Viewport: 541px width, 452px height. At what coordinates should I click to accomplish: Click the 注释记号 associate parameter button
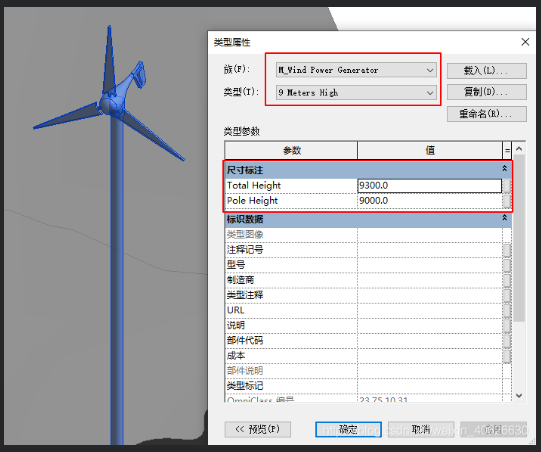[x=506, y=250]
